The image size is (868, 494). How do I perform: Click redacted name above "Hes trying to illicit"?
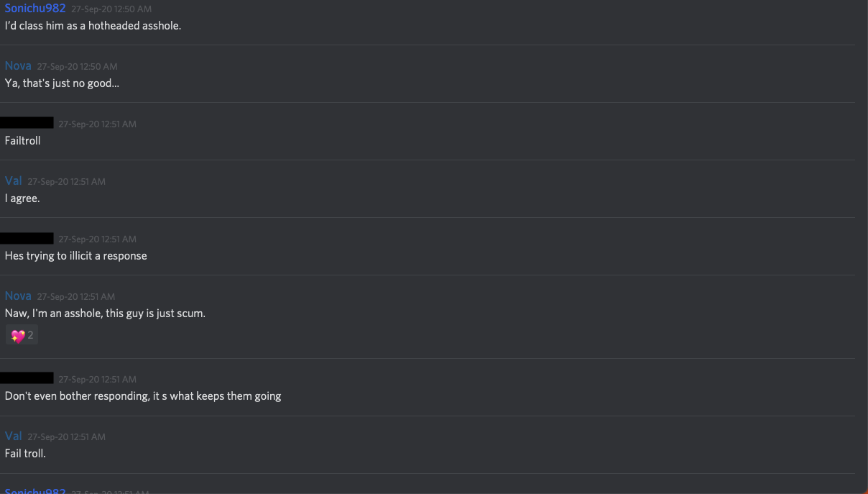point(27,238)
